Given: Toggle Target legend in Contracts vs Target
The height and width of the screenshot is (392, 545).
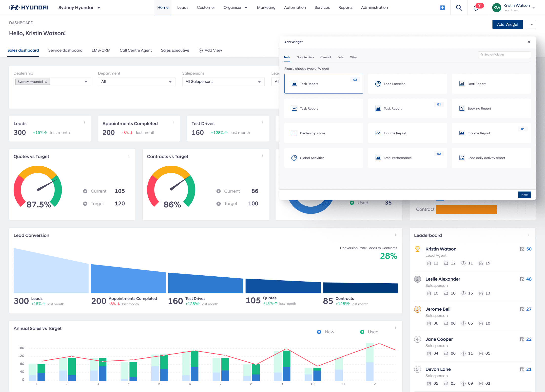Looking at the screenshot, I should (x=227, y=204).
